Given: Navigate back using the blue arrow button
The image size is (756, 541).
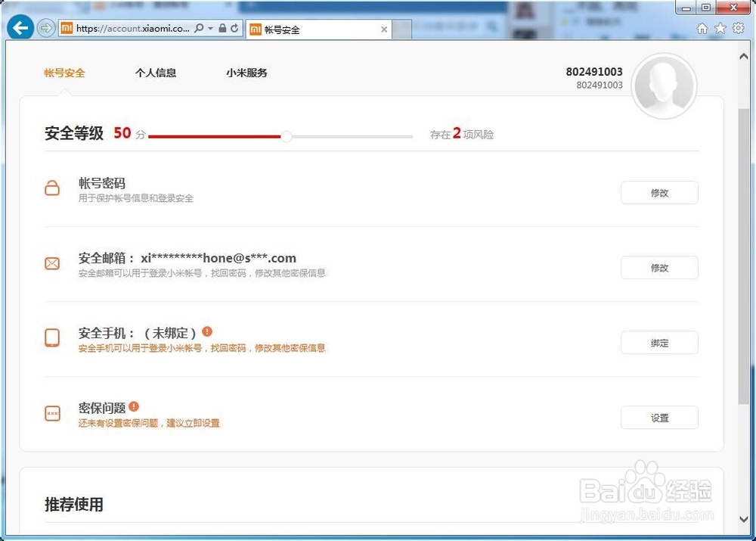Looking at the screenshot, I should tap(20, 27).
